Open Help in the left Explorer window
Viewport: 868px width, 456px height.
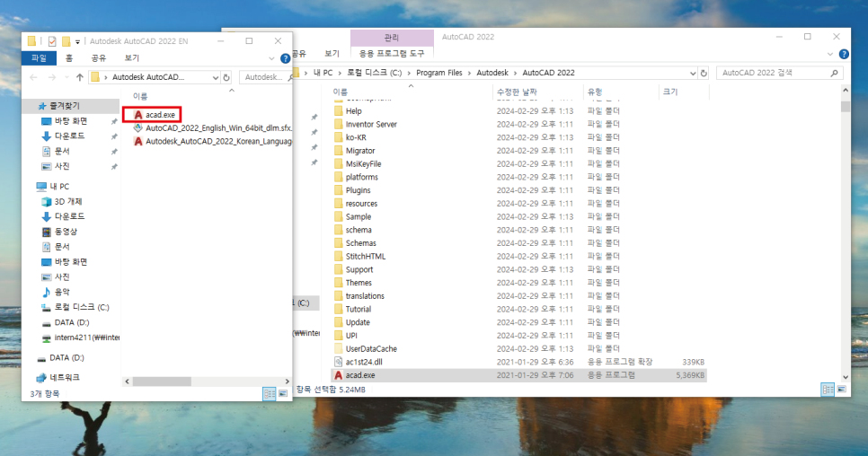285,58
